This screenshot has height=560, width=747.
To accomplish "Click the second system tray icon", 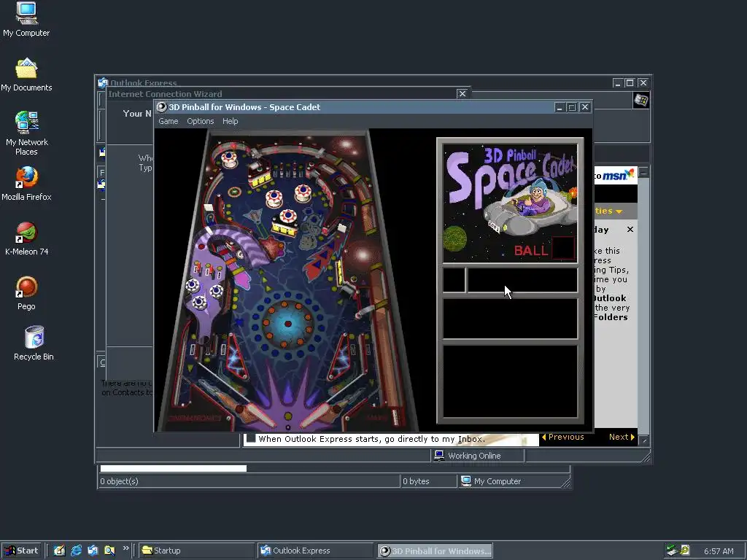I will tap(685, 551).
